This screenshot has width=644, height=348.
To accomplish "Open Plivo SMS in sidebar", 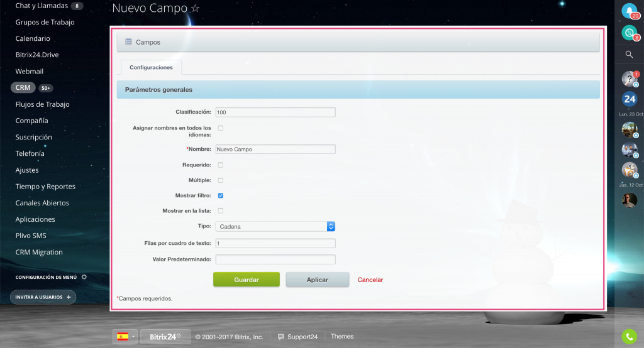I will coord(31,236).
